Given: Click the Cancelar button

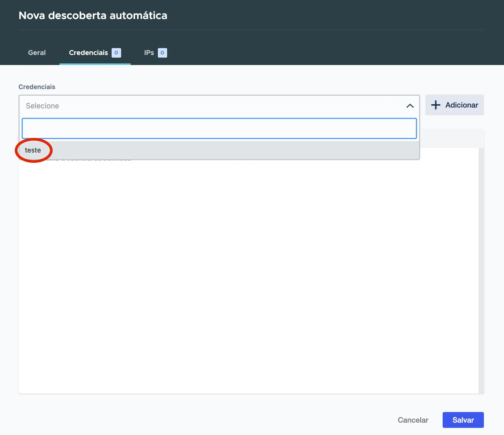Looking at the screenshot, I should coord(413,420).
